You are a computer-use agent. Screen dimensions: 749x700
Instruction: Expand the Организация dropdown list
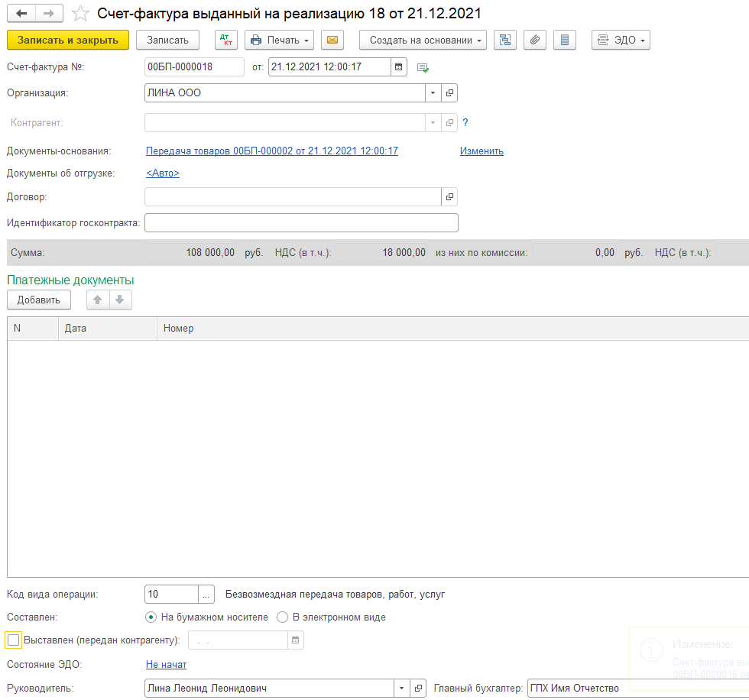click(x=433, y=92)
